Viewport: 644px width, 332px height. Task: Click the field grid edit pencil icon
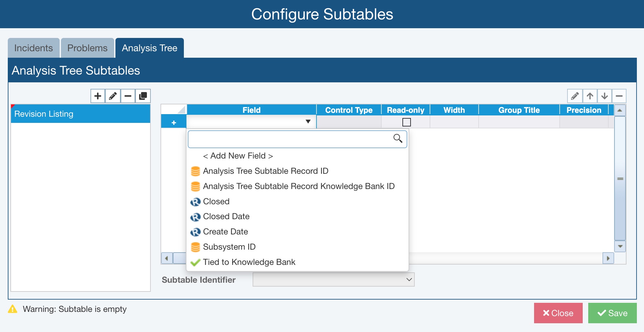(575, 96)
